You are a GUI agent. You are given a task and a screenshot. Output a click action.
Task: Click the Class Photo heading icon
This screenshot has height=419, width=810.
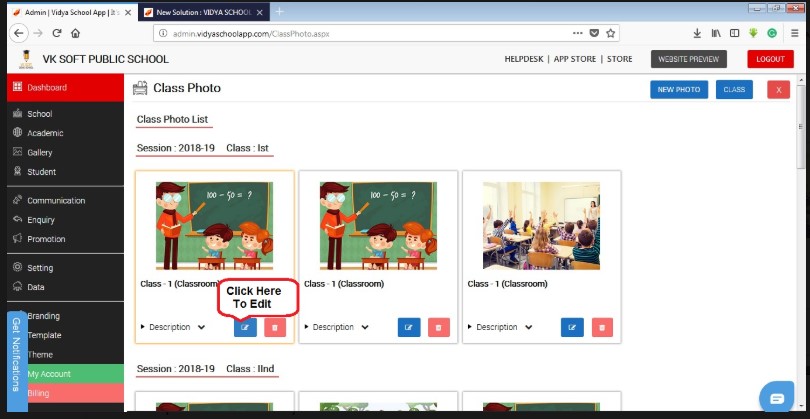(140, 88)
